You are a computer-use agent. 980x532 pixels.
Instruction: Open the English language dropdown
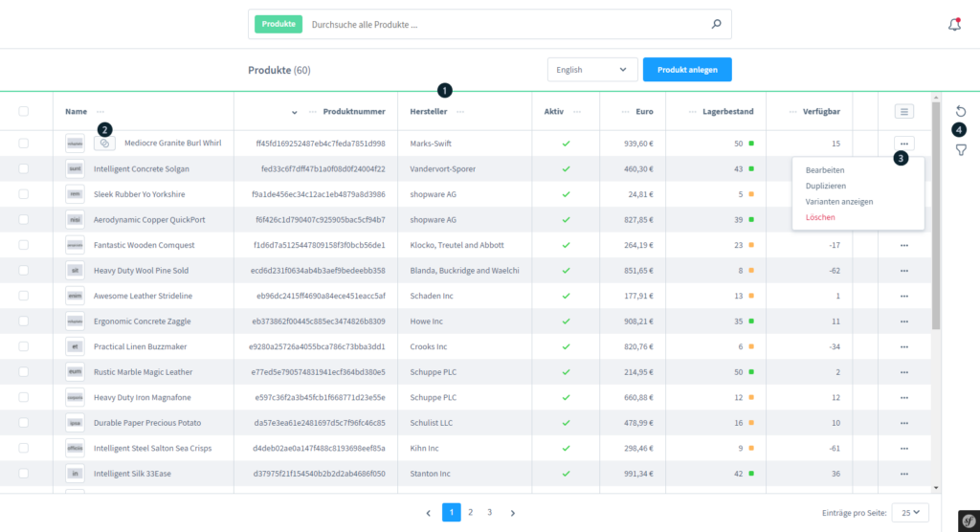[x=592, y=70]
